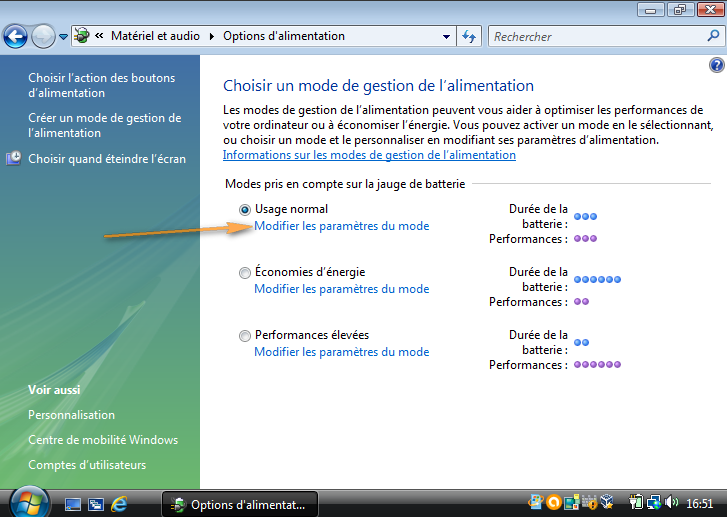Viewport: 727px width, 517px height.
Task: Click the orange circular tray icon
Action: coord(553,502)
